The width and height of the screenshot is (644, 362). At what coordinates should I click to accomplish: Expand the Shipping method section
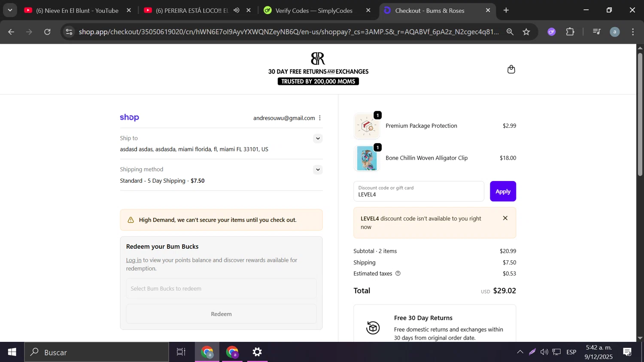pyautogui.click(x=318, y=169)
